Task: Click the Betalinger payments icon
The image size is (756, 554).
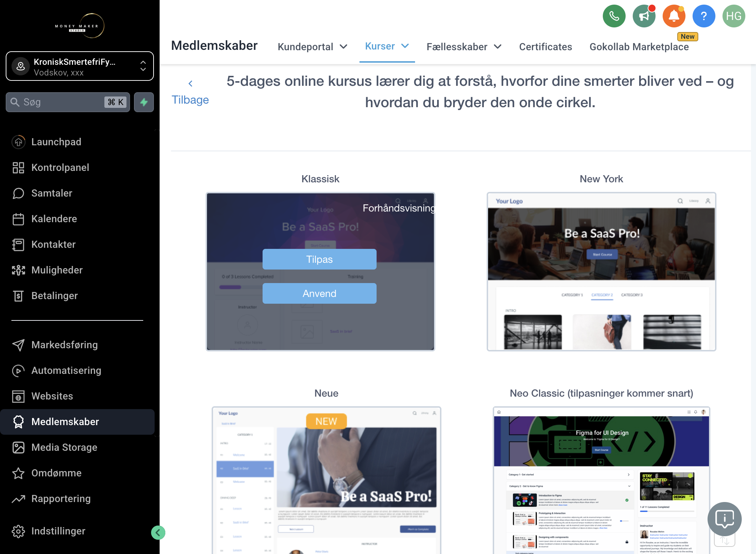Action: coord(18,296)
